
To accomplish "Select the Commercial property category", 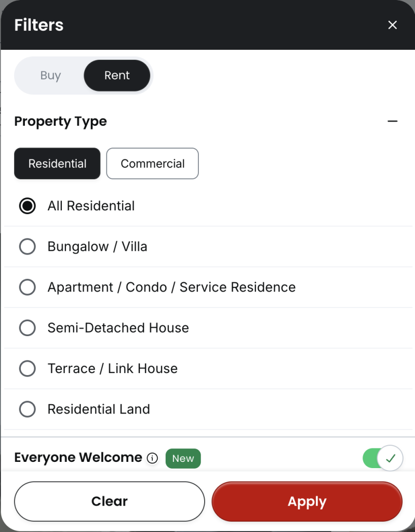I will (x=152, y=164).
